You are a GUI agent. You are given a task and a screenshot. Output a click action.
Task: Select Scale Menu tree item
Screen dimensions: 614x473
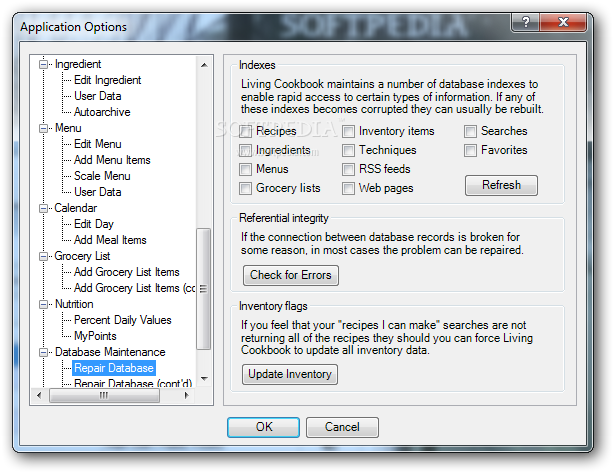[x=102, y=176]
